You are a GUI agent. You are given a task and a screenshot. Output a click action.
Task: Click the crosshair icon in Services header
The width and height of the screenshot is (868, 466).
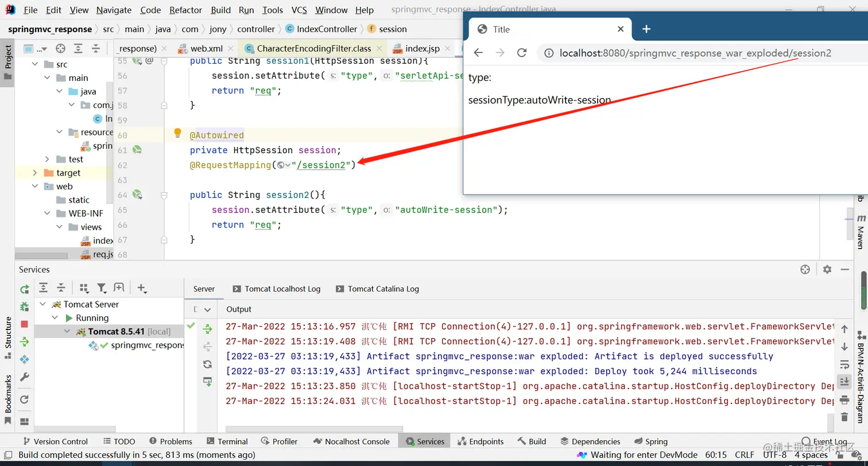(805, 269)
